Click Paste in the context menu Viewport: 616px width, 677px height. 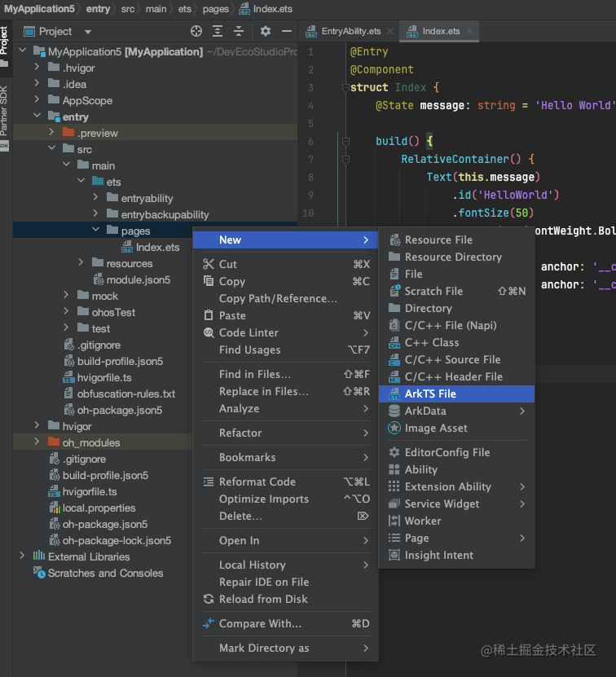285,315
